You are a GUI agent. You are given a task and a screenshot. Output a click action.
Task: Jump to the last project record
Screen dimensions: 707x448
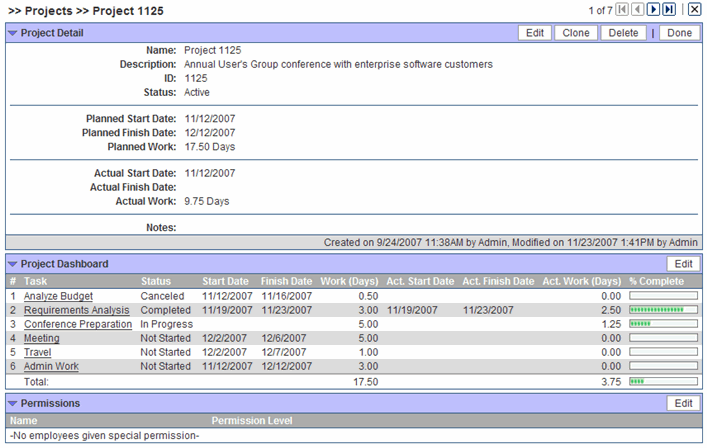pos(669,9)
